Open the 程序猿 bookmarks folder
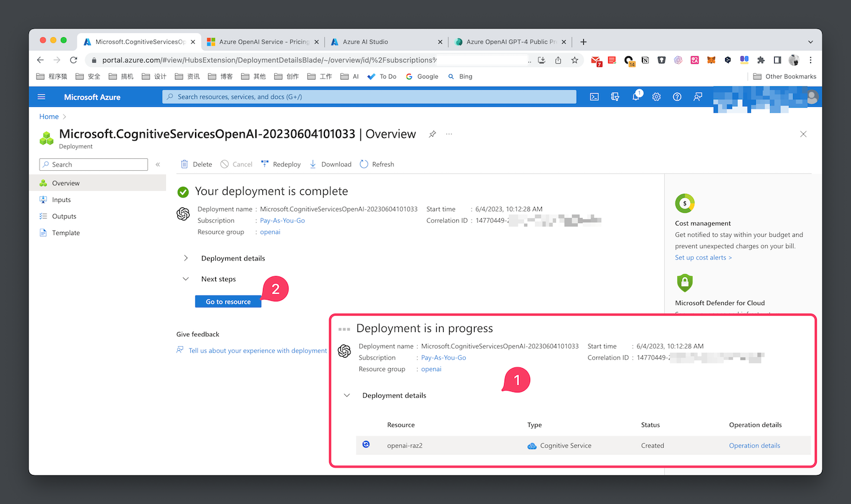 click(x=52, y=76)
